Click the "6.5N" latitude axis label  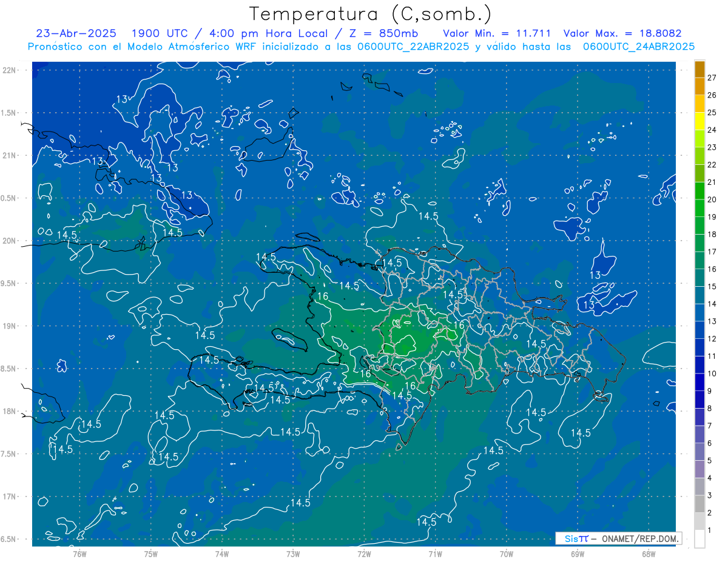pos(8,539)
